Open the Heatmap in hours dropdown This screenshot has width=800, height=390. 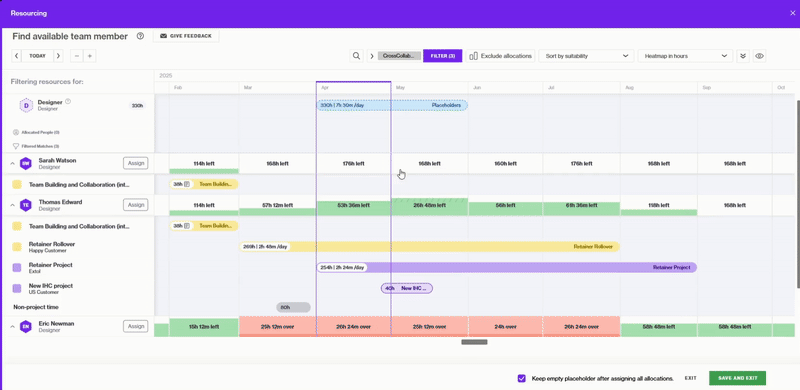point(685,56)
